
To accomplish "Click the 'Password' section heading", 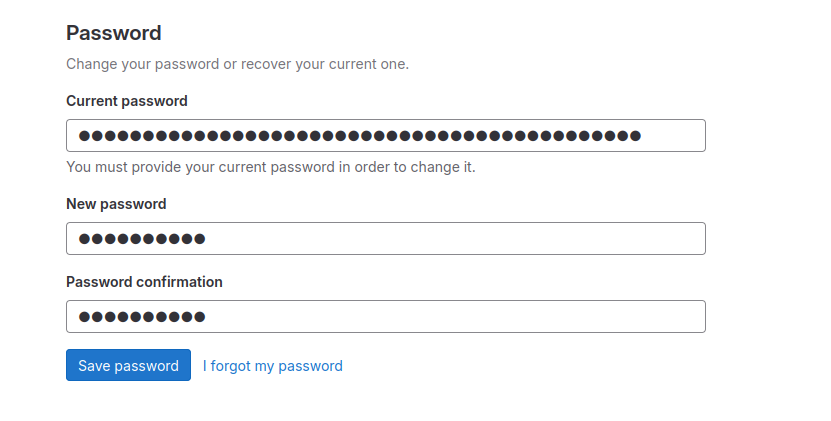I will [113, 33].
